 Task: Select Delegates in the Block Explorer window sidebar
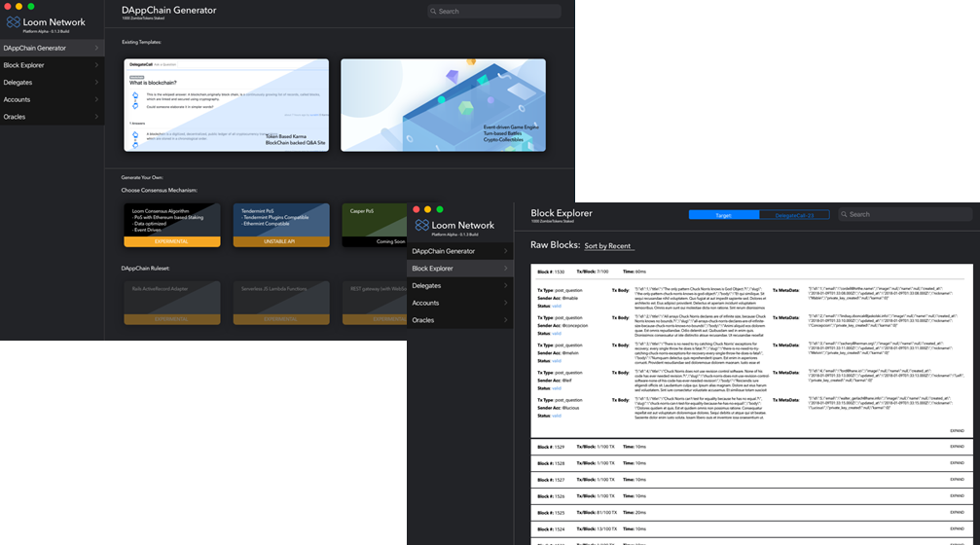coord(460,285)
